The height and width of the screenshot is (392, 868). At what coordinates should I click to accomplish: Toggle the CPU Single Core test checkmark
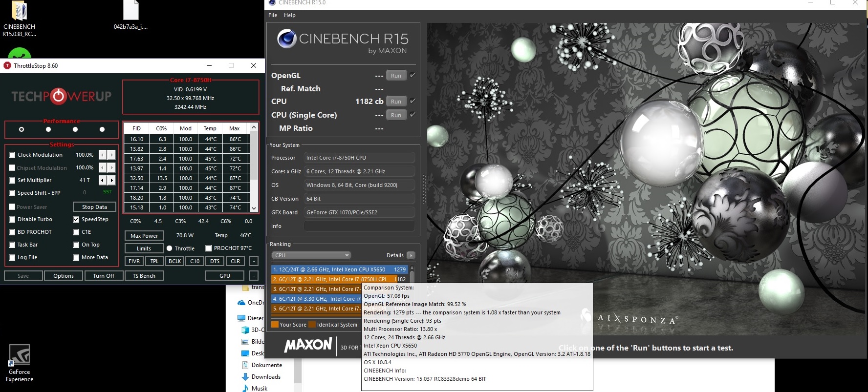[413, 115]
